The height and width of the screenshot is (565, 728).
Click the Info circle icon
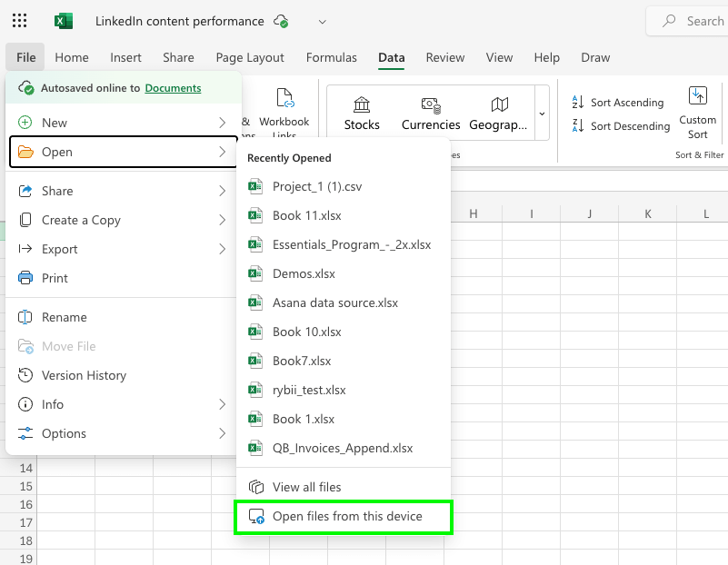pyautogui.click(x=25, y=404)
